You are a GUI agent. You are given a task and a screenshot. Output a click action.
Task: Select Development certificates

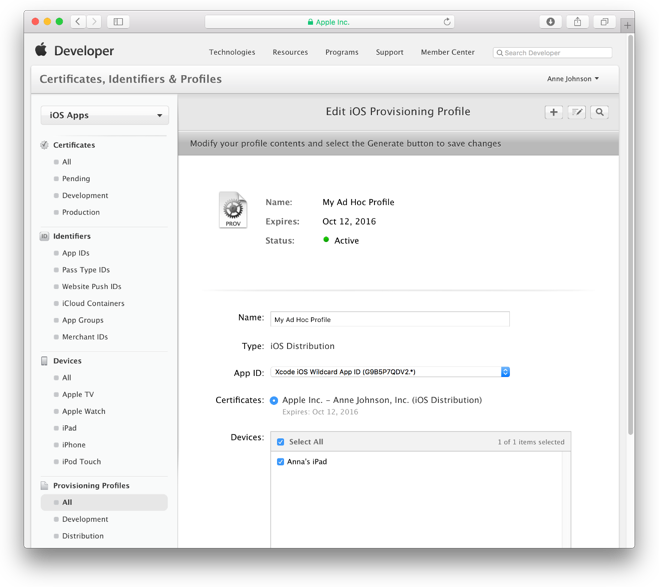pyautogui.click(x=85, y=195)
